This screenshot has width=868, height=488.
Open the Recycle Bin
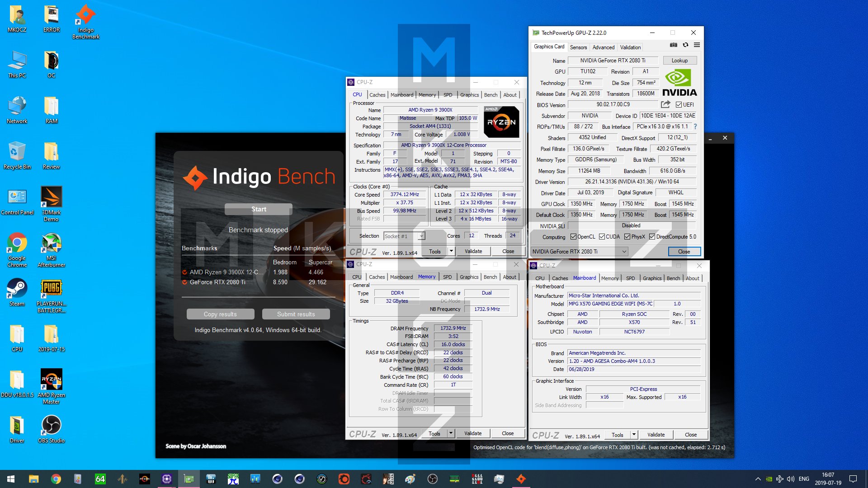[17, 155]
